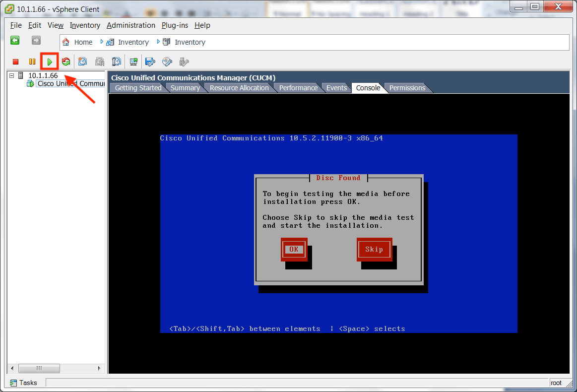This screenshot has height=392, width=577.
Task: Open the Help menu
Action: (202, 25)
